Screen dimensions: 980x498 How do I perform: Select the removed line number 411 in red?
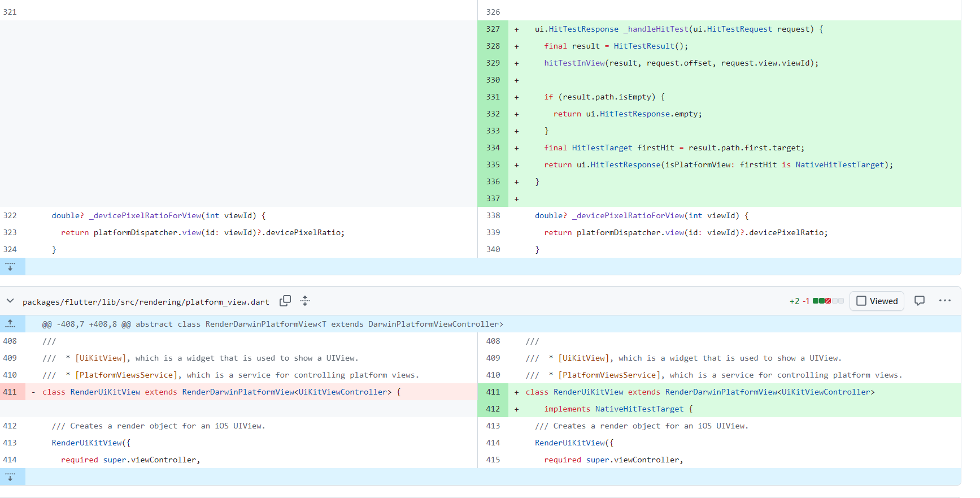click(x=10, y=392)
